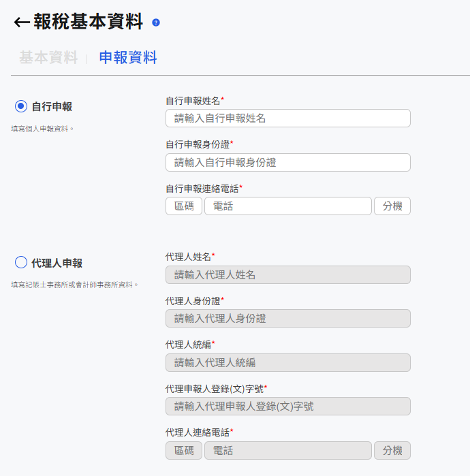Click the self-filing 電話 phone field

tap(287, 206)
